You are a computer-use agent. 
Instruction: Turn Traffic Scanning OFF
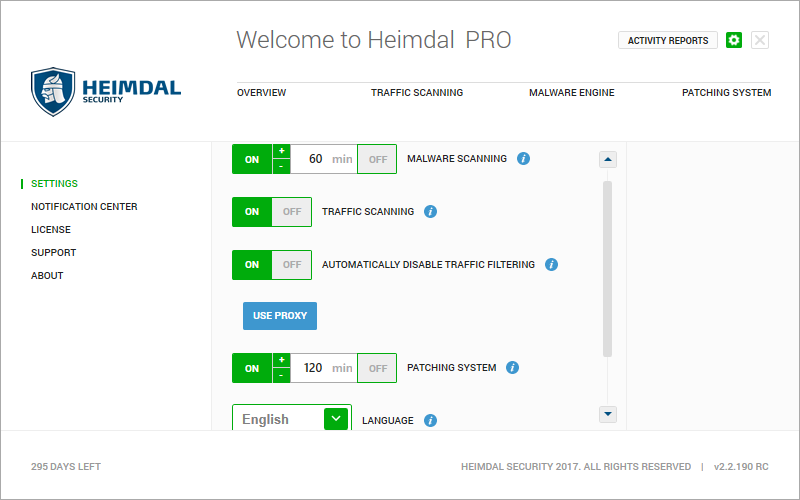[292, 212]
